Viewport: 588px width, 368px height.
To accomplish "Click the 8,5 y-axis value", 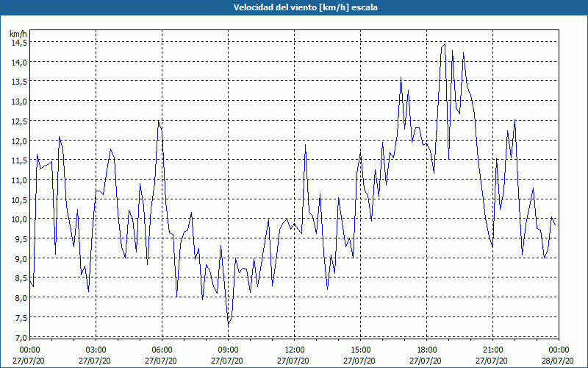I will click(21, 279).
